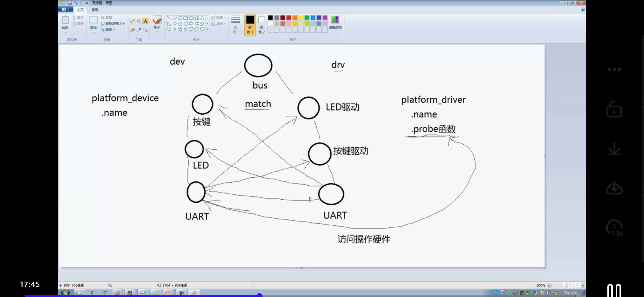Select the Magnifier tool
The height and width of the screenshot is (297, 644).
[146, 30]
